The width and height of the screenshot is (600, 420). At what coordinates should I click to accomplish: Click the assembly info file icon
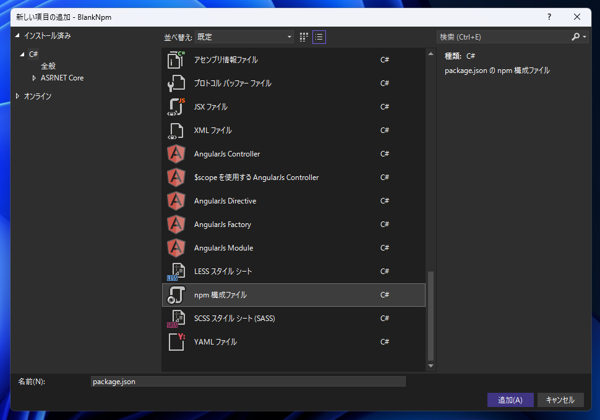(x=176, y=60)
